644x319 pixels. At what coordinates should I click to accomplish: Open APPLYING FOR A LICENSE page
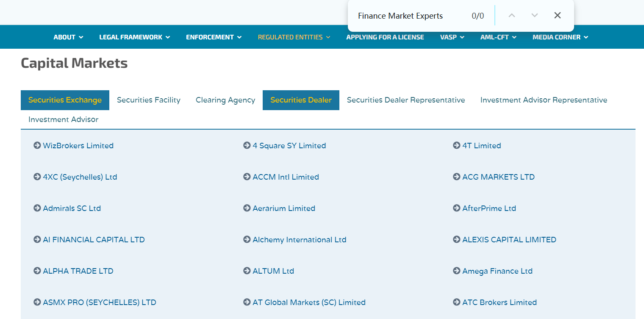[x=385, y=37]
